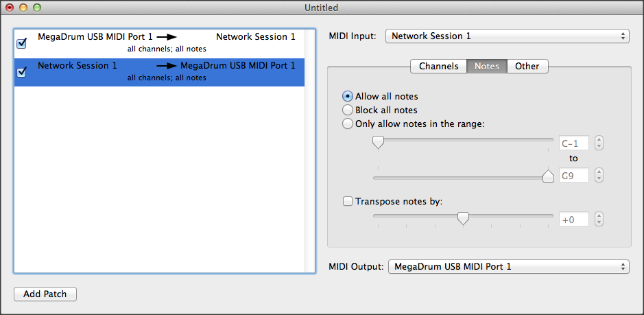
Task: Select Allow all notes radio button
Action: pos(348,96)
